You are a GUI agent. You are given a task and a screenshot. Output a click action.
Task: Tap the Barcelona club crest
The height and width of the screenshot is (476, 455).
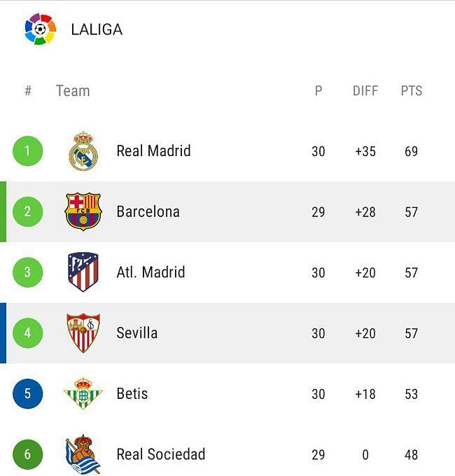pyautogui.click(x=83, y=211)
